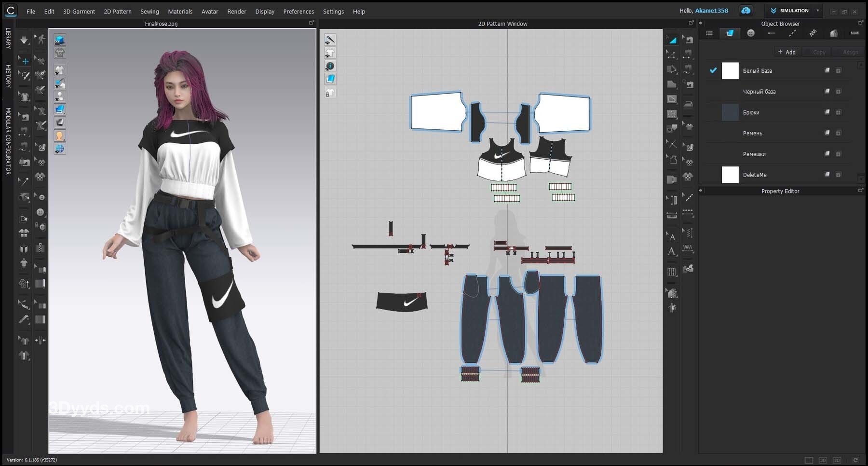Click the Брюки fabric color swatch

[730, 112]
